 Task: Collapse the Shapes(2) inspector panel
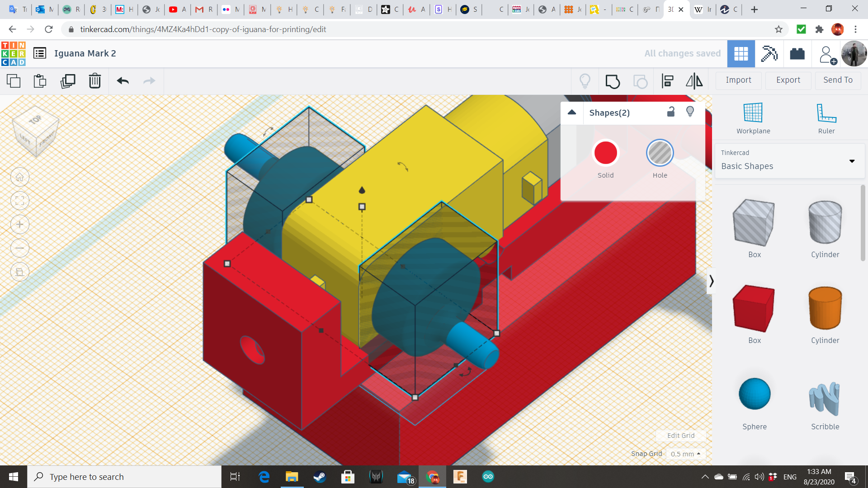572,113
